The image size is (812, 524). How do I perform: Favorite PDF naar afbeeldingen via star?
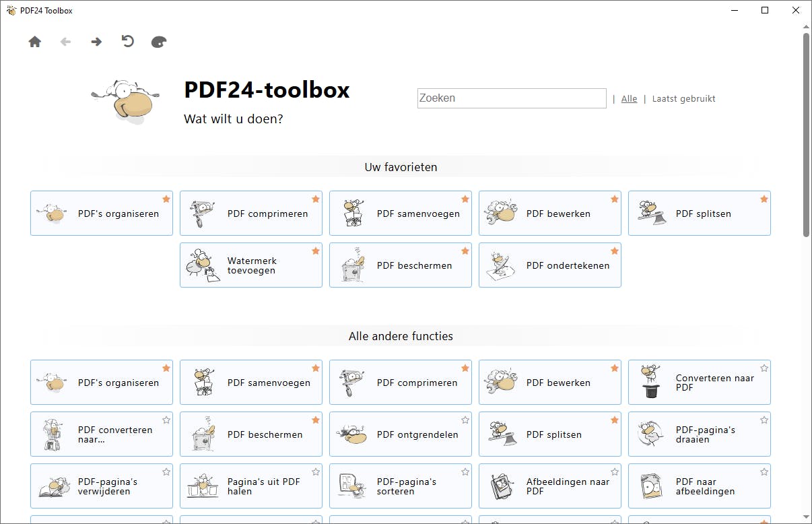click(x=764, y=471)
